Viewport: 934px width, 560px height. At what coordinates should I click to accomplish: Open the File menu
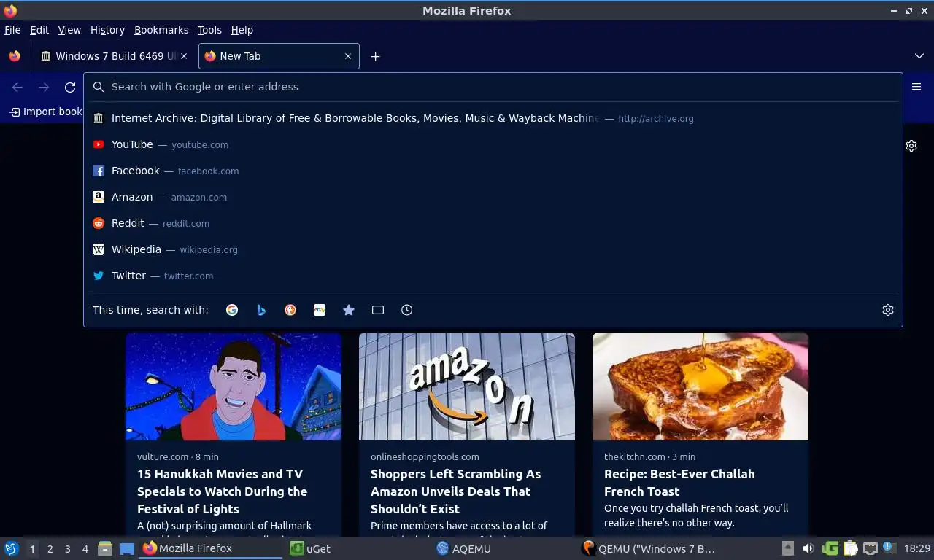point(12,30)
